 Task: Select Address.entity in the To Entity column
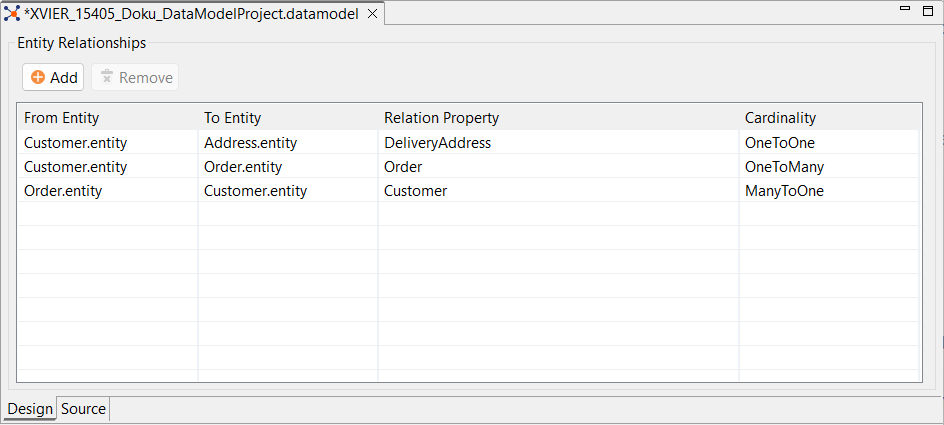(x=250, y=143)
